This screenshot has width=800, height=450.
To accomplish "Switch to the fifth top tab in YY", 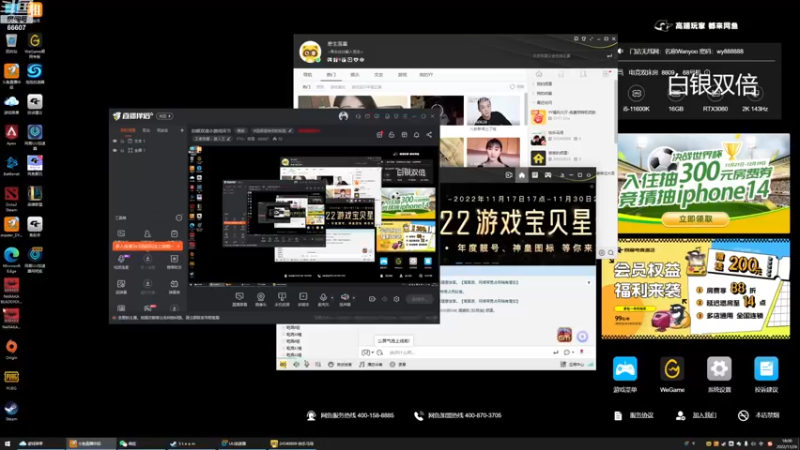I will 403,74.
